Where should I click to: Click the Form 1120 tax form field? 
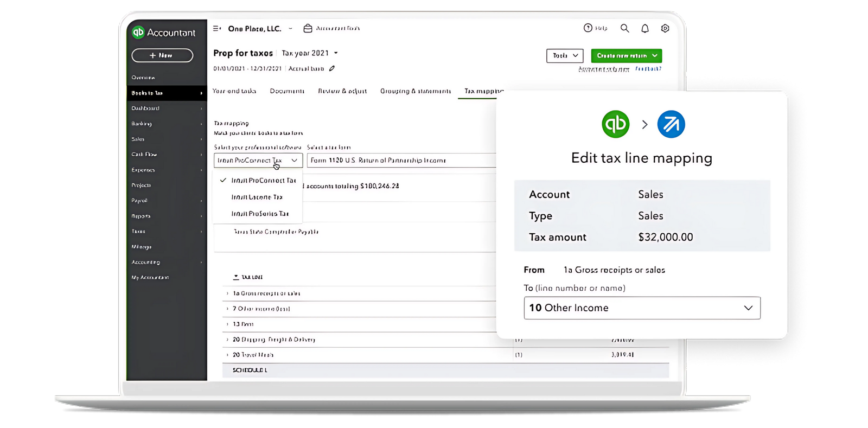[x=401, y=161]
